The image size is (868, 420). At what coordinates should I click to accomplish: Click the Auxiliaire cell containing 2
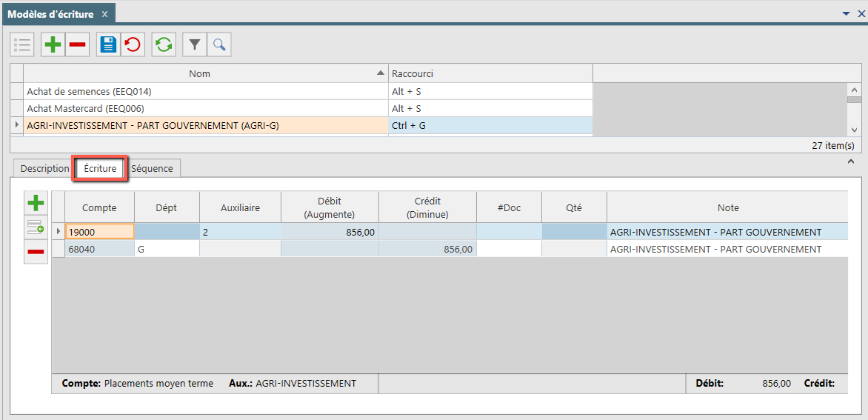[x=240, y=232]
